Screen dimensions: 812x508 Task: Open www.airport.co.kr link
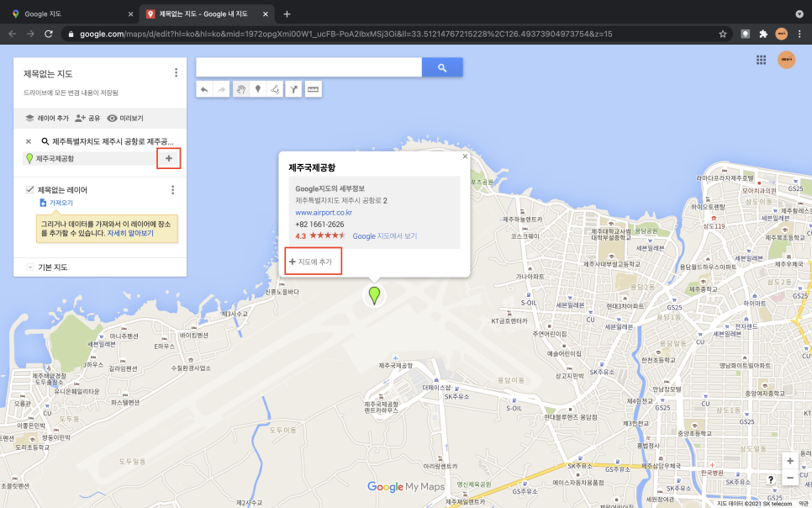click(324, 213)
